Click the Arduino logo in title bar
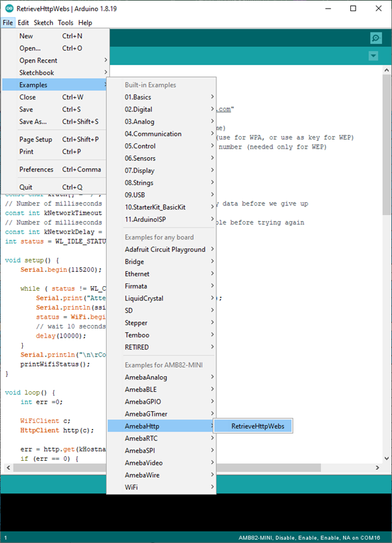Viewport: 392px width, 543px height. click(8, 8)
